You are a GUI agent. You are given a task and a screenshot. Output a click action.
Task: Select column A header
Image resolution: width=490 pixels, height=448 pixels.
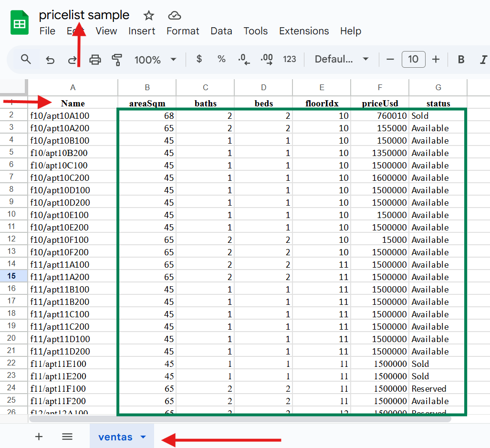click(x=73, y=87)
